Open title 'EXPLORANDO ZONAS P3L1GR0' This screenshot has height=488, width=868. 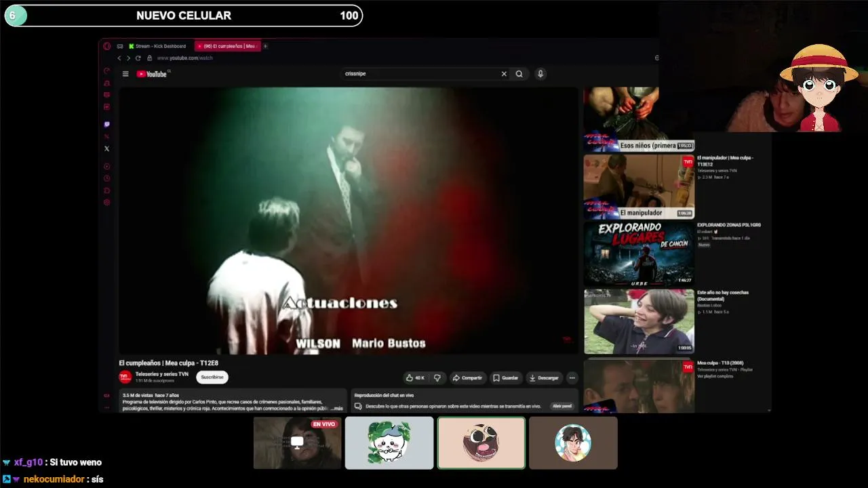[729, 225]
